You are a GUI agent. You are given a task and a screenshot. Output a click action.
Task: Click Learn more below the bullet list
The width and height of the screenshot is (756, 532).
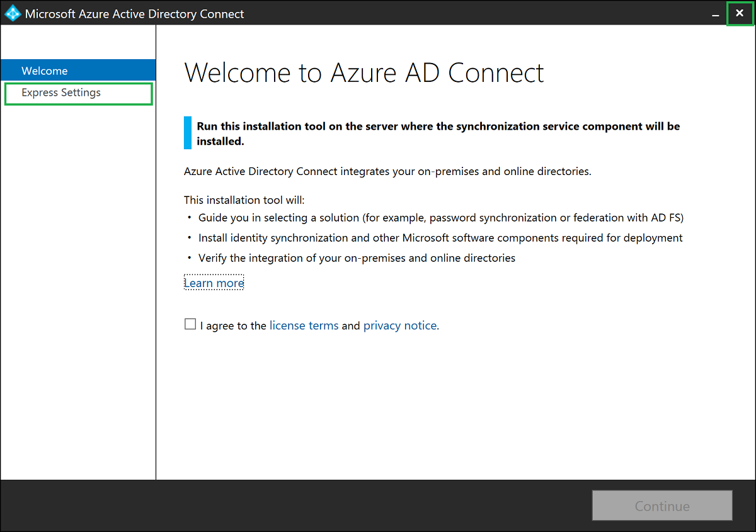pyautogui.click(x=214, y=283)
